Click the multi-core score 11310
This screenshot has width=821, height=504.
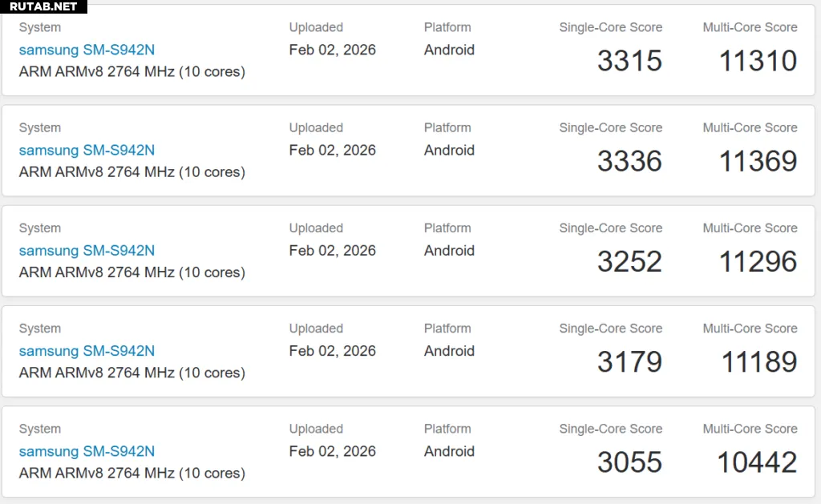pyautogui.click(x=758, y=61)
